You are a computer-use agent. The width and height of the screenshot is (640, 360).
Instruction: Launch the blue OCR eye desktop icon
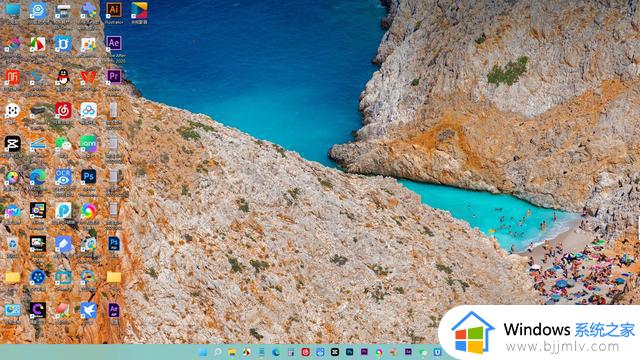coord(63,177)
